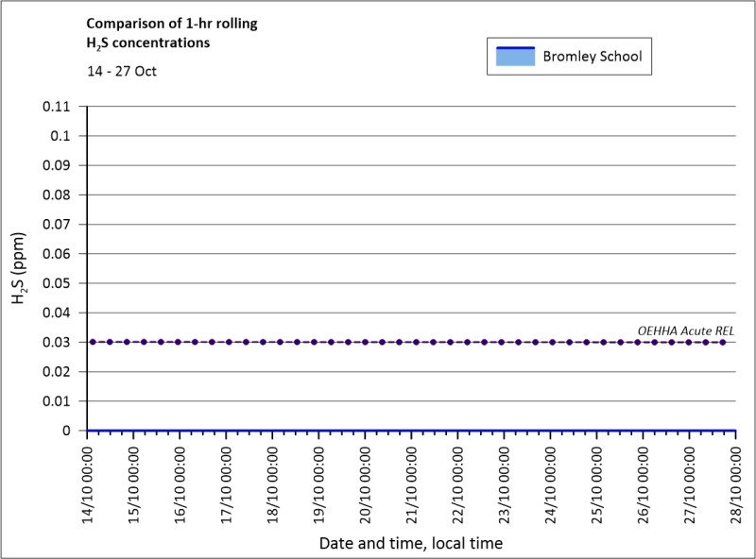Select the 18/10 00:00 x-axis date label
Image resolution: width=756 pixels, height=559 pixels.
pos(273,482)
